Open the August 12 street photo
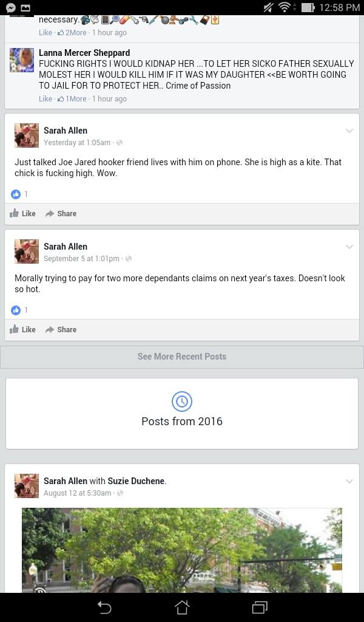Screen dimensions: 364x622 tap(182, 550)
